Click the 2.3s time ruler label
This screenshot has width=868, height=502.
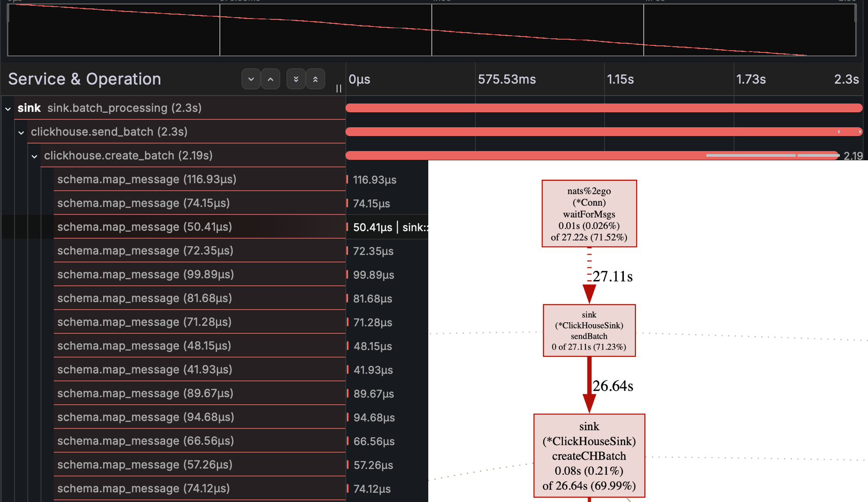click(846, 79)
